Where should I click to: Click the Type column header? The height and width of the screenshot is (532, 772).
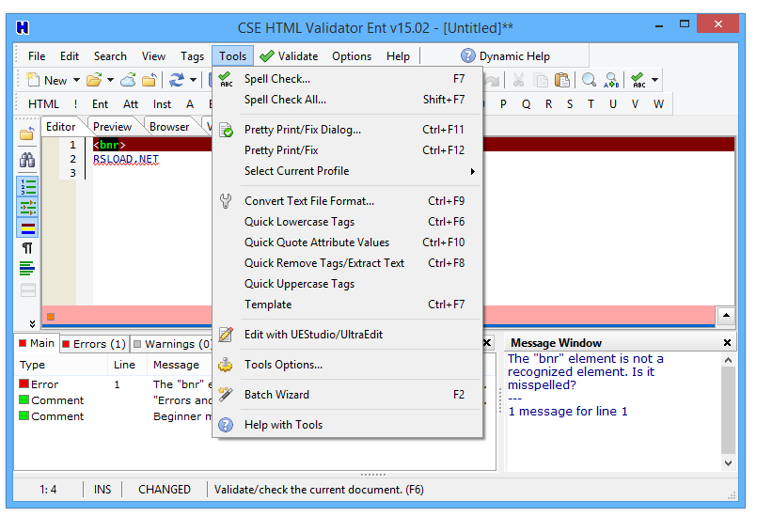pos(61,365)
